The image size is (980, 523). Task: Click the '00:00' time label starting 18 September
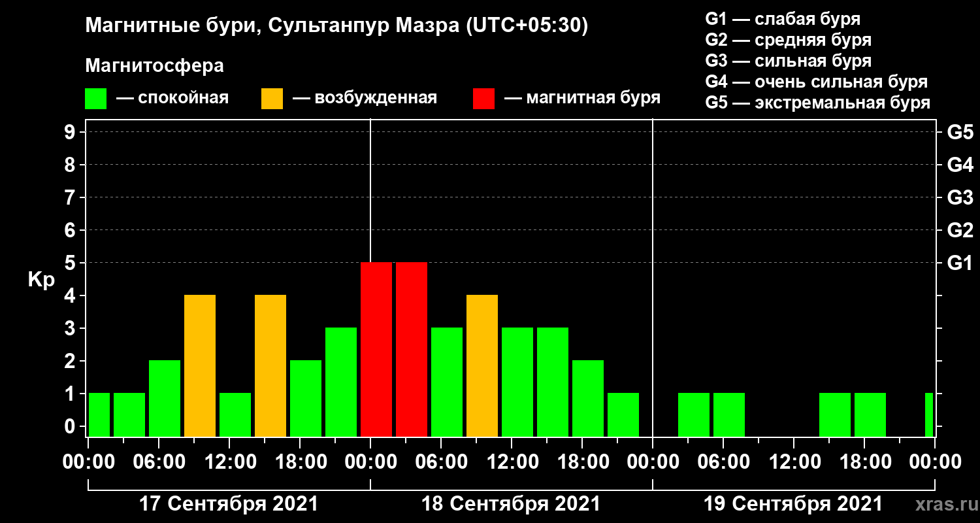click(x=370, y=462)
